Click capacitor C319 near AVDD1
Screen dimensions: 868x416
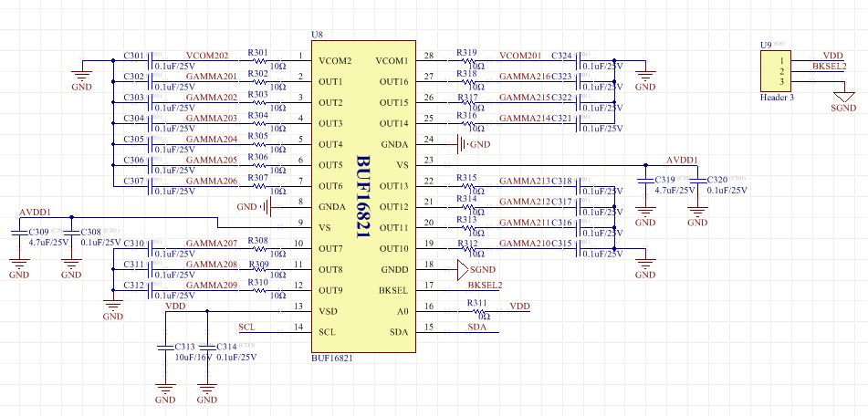tap(645, 181)
